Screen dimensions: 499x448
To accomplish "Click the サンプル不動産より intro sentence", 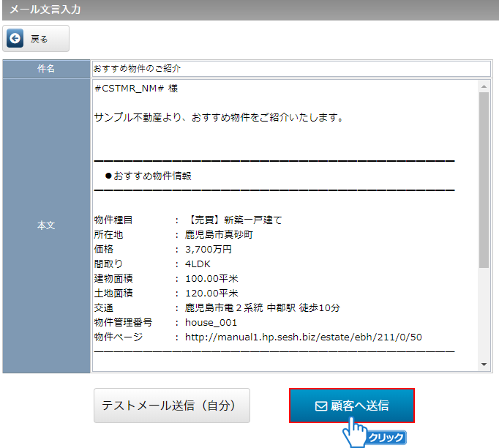I will [x=219, y=118].
